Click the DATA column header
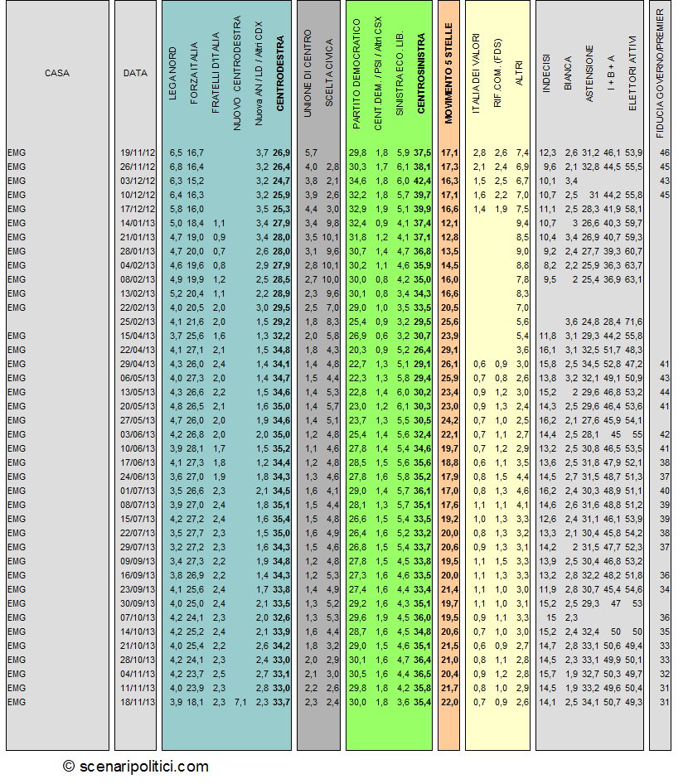Screen dimensions: 688x784 (135, 73)
